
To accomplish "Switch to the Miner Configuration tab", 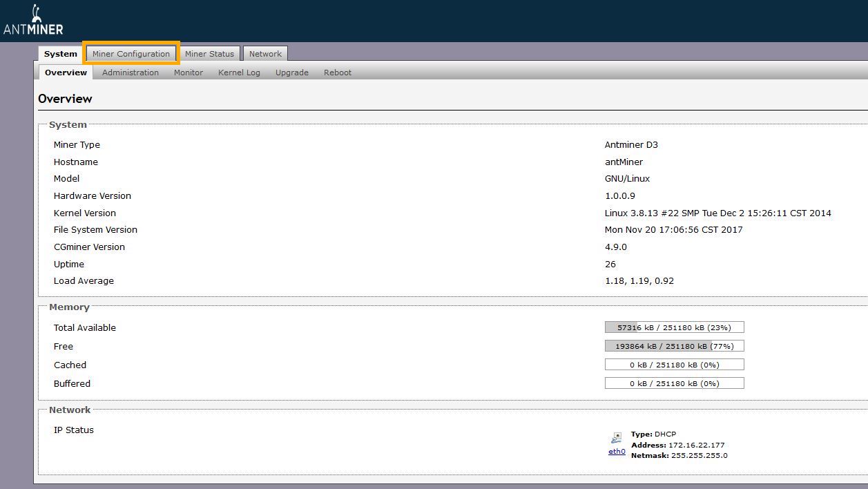I will (131, 54).
